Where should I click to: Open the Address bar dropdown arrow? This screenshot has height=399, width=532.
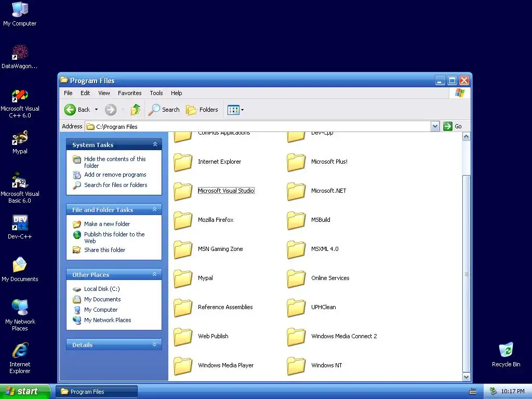tap(435, 127)
